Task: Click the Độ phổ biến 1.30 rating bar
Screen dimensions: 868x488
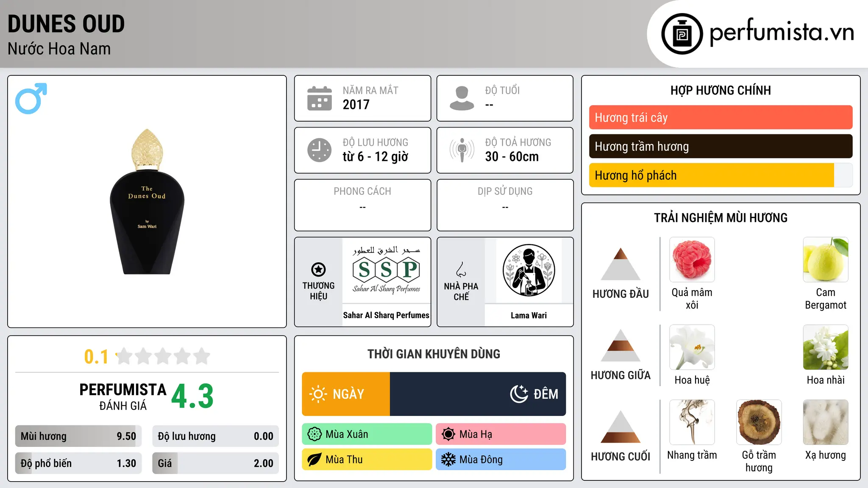Action: point(78,463)
